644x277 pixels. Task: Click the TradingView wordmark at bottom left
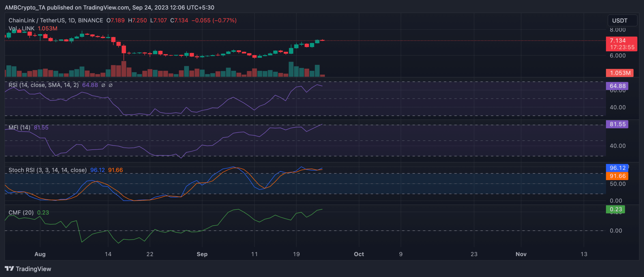tap(33, 269)
